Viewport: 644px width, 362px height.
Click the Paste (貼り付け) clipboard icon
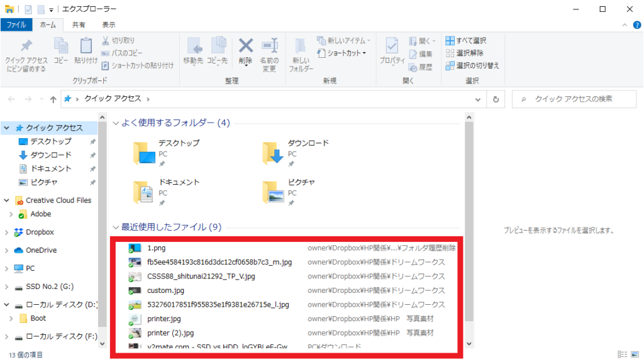tap(86, 45)
